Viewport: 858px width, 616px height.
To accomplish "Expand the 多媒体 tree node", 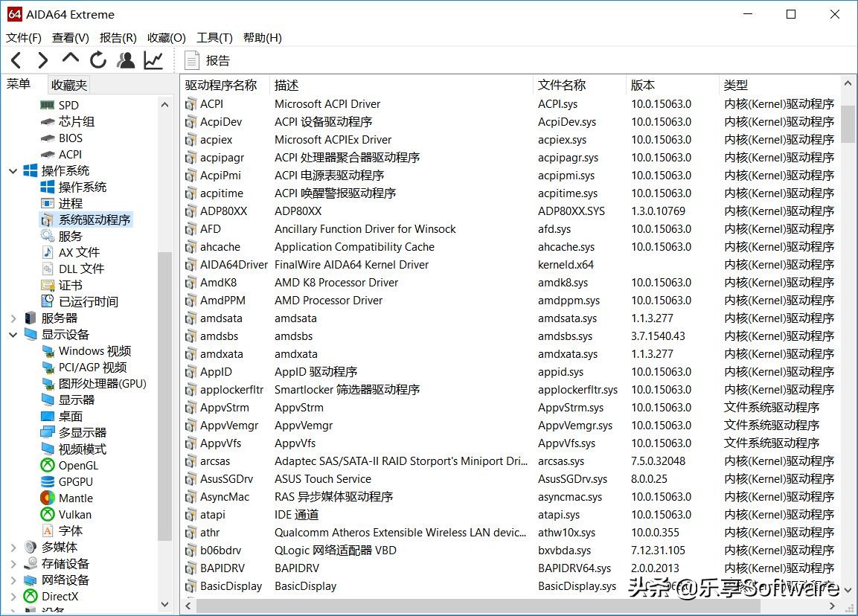I will pyautogui.click(x=13, y=547).
